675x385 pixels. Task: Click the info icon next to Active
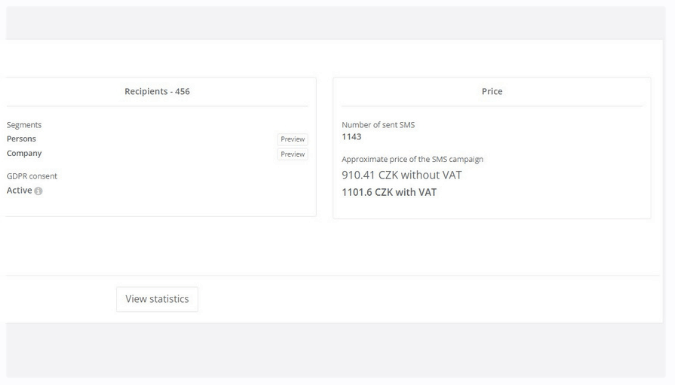[x=38, y=191]
